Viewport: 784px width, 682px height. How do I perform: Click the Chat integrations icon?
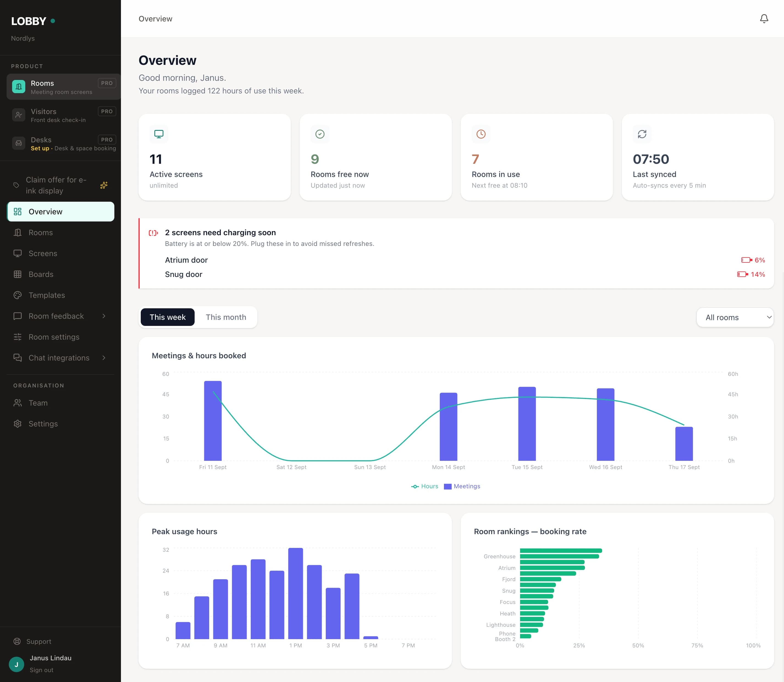pyautogui.click(x=18, y=358)
